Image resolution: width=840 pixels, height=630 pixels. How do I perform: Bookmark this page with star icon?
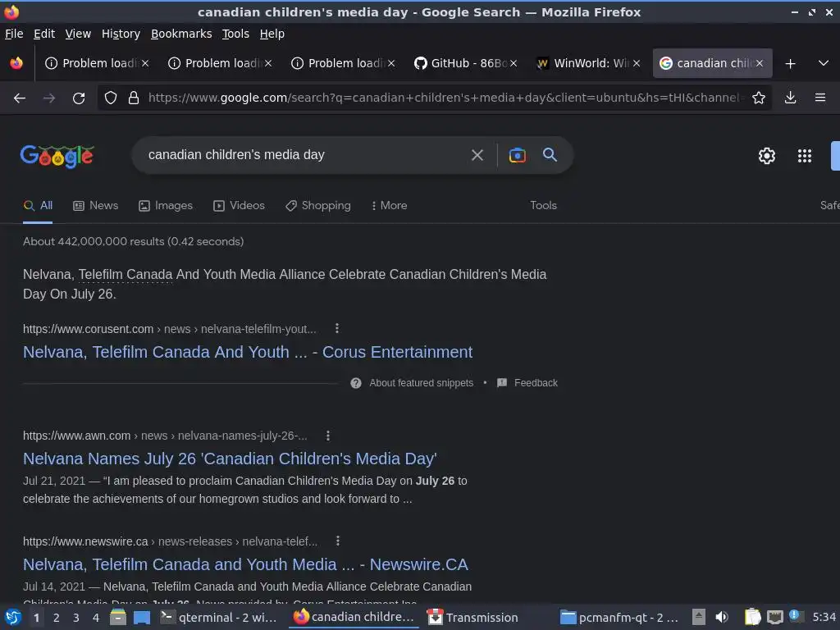[x=759, y=98]
